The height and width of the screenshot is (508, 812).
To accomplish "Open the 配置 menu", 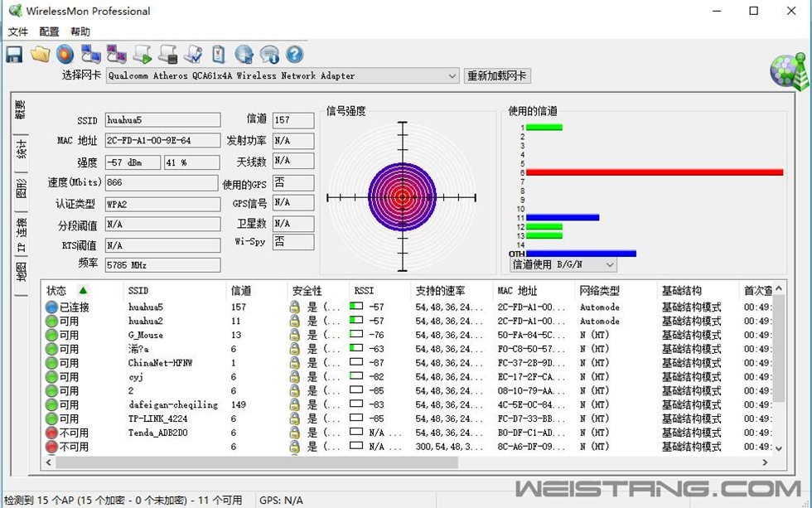I will pos(50,31).
